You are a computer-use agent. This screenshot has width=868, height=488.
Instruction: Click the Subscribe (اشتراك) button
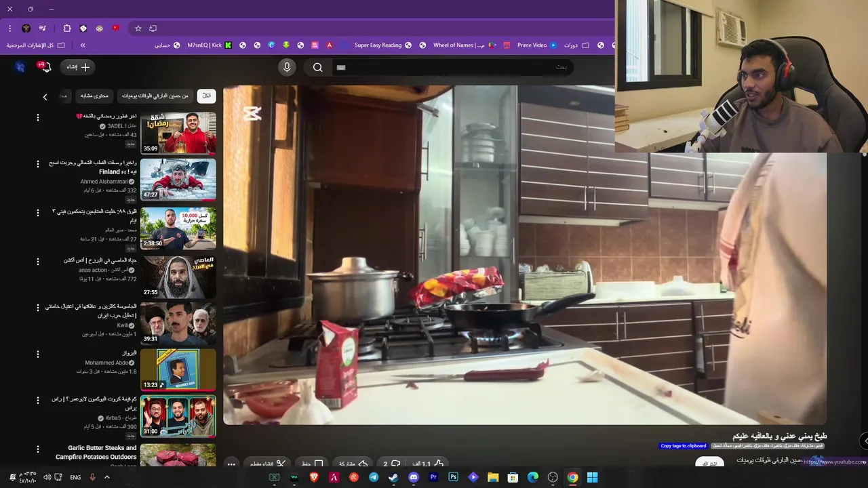(x=709, y=463)
